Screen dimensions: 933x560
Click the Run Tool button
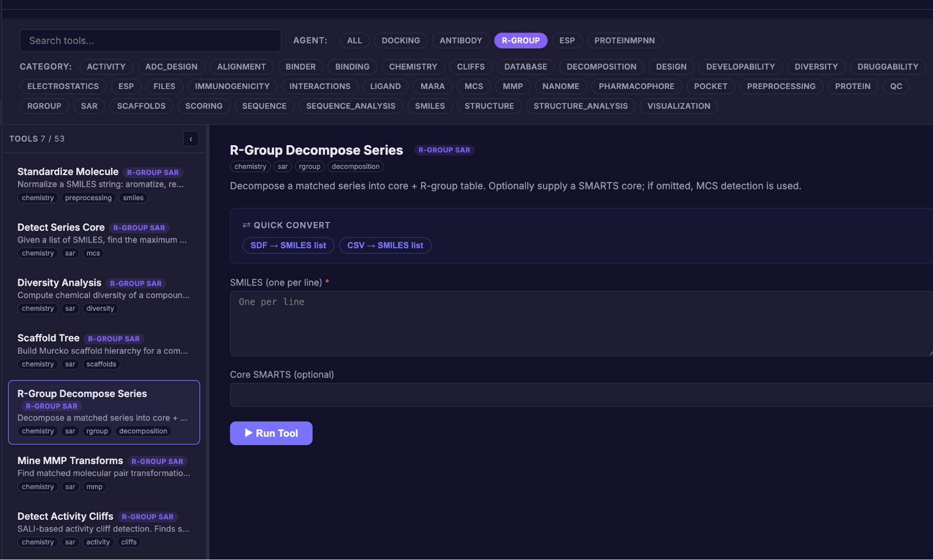(271, 433)
